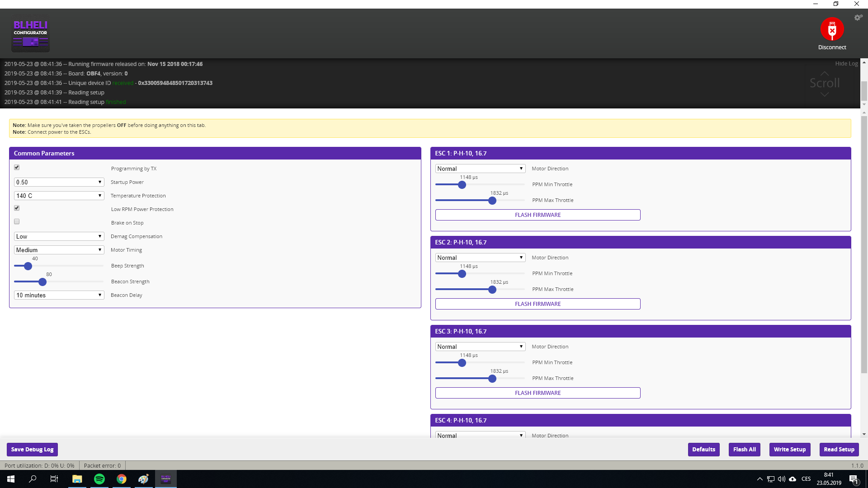868x488 pixels.
Task: Open settings via the gear icon
Action: [x=858, y=18]
